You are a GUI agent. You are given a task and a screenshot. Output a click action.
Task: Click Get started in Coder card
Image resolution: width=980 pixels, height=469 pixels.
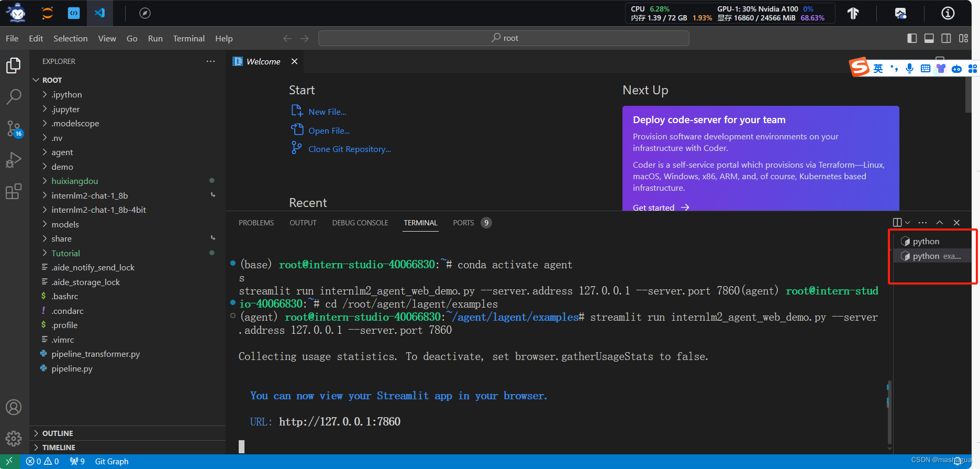661,208
